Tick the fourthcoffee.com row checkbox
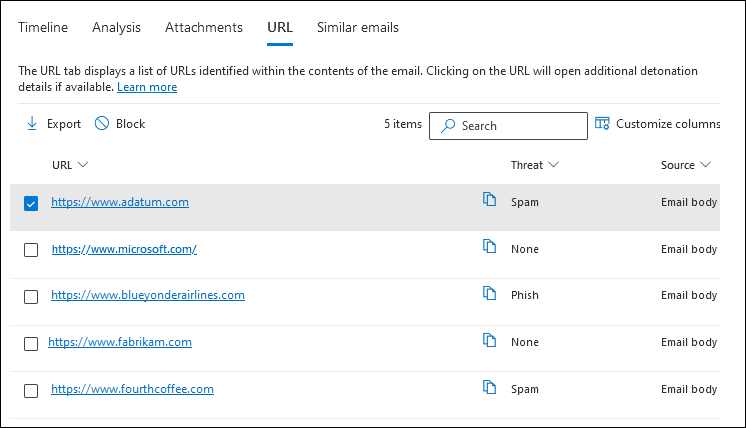Image resolution: width=746 pixels, height=428 pixels. coord(31,391)
